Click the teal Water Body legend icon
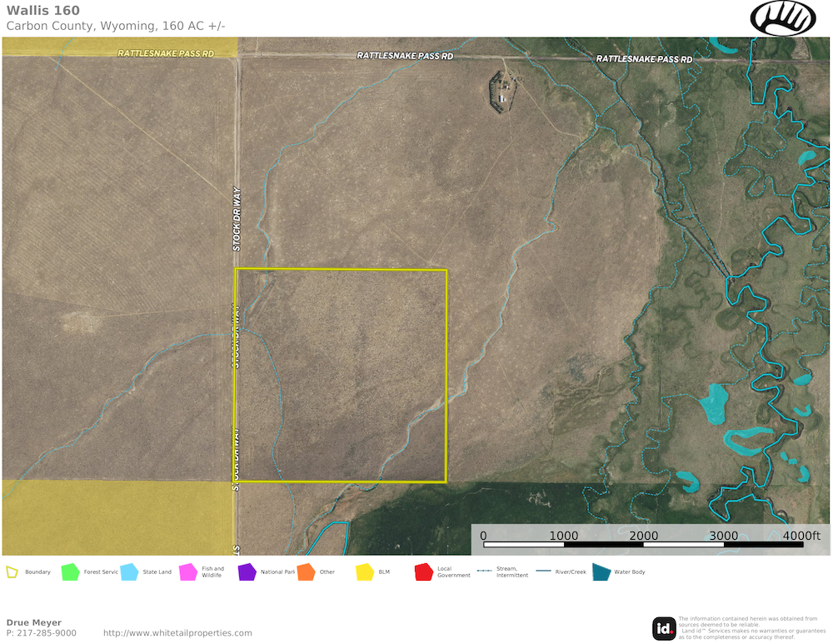The width and height of the screenshot is (833, 644). (x=600, y=572)
